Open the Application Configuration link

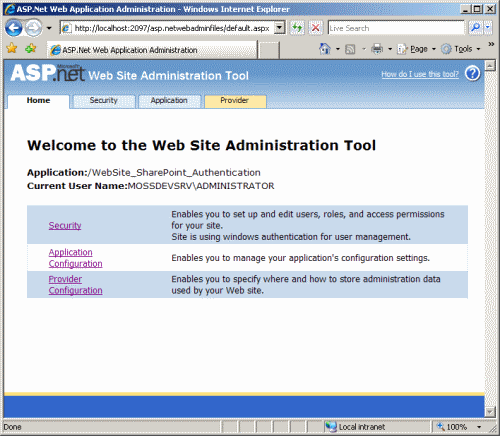76,258
